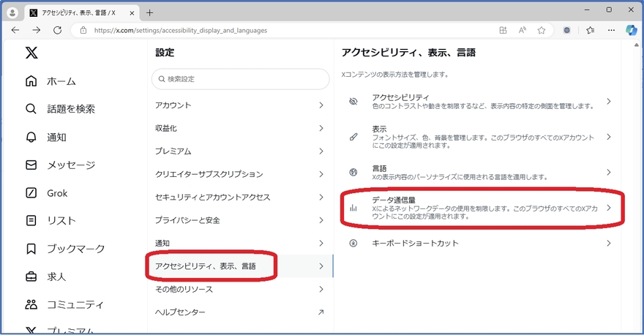This screenshot has height=335, width=644.
Task: Click the chevron next to 言語
Action: [x=609, y=172]
